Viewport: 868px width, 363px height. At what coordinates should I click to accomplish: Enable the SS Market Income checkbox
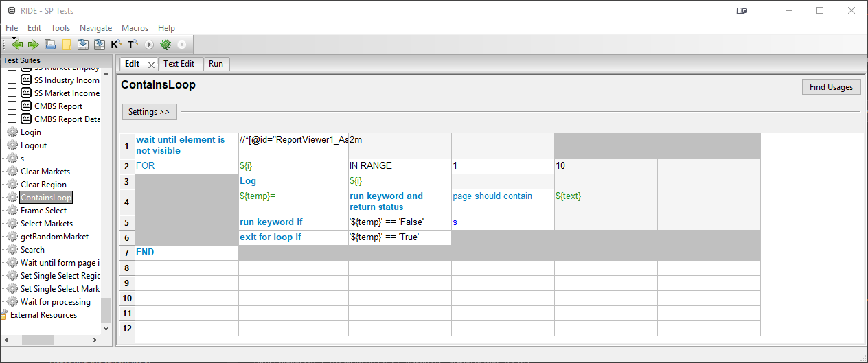(12, 93)
